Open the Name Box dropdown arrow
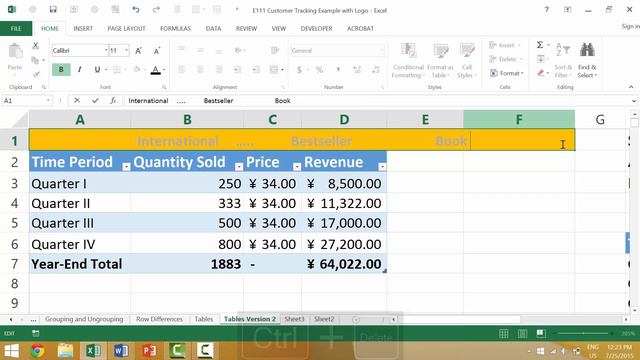This screenshot has height=360, width=640. tap(48, 100)
